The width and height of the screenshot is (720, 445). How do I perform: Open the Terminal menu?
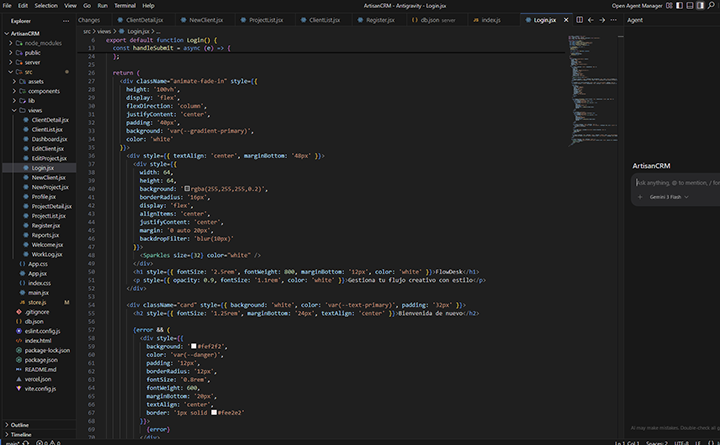(125, 6)
